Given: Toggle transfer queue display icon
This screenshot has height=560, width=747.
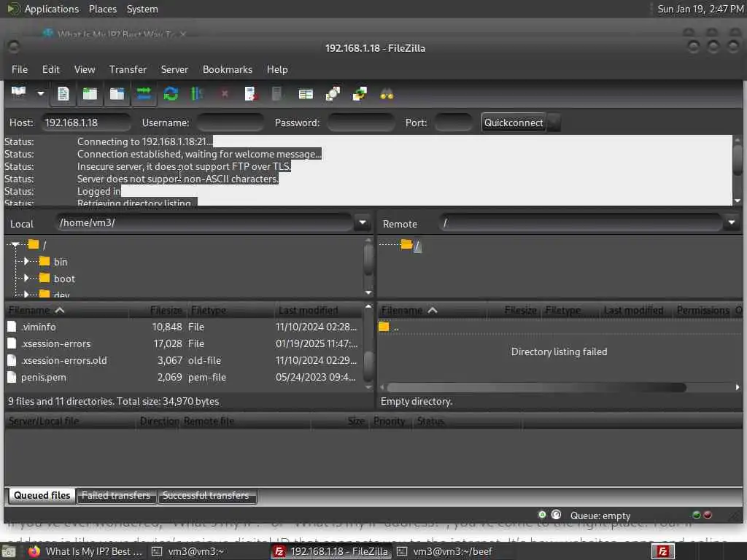Looking at the screenshot, I should click(x=144, y=93).
